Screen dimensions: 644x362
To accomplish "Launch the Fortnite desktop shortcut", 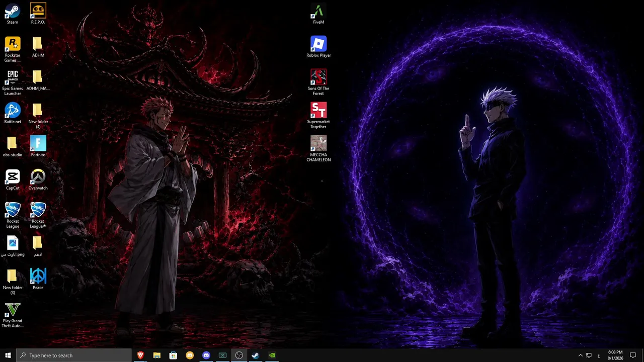I will (x=38, y=146).
